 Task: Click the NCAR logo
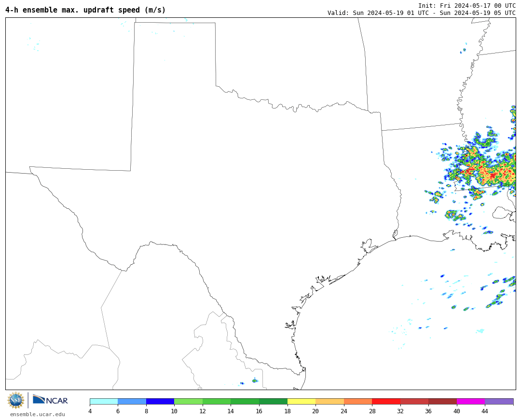click(50, 400)
